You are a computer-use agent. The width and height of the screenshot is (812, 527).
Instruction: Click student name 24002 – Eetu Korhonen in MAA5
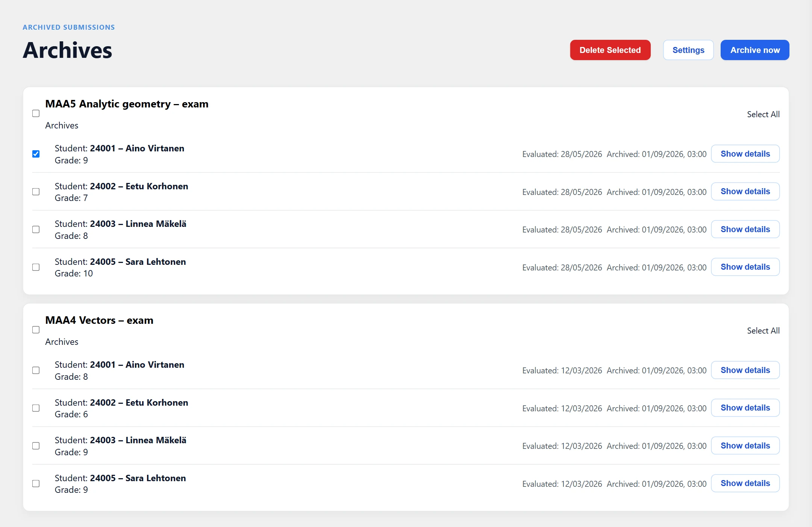click(139, 186)
